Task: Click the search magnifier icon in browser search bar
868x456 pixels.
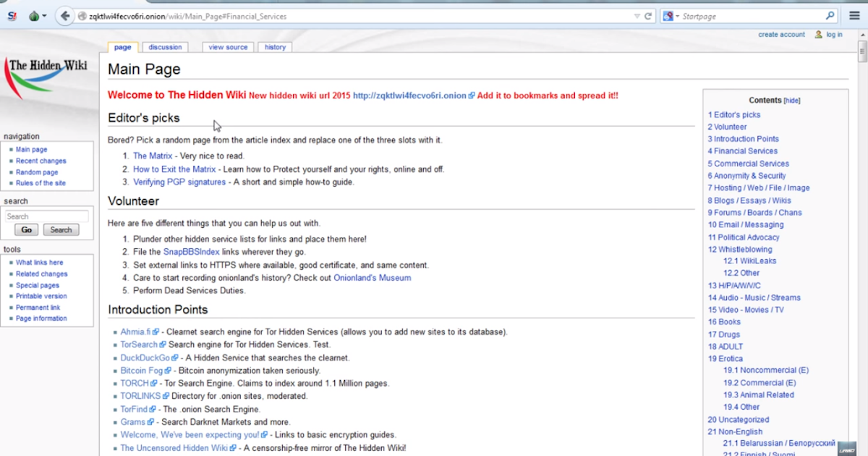Action: pyautogui.click(x=830, y=16)
